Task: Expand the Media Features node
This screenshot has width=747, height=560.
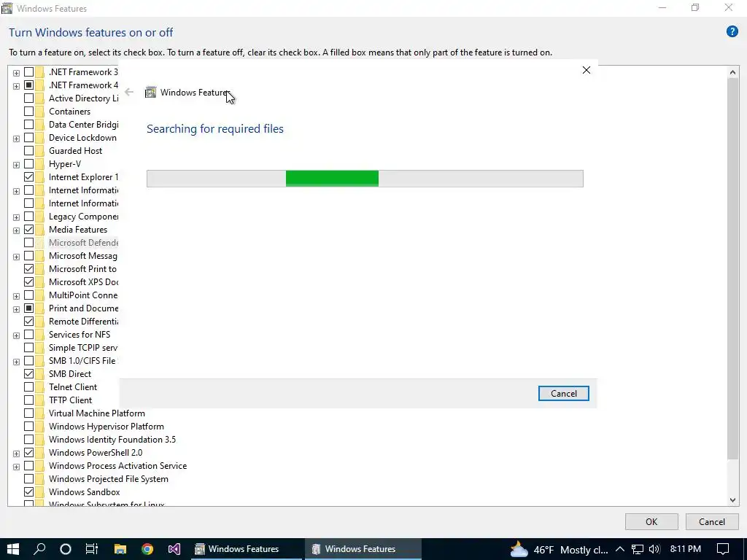Action: 16,230
